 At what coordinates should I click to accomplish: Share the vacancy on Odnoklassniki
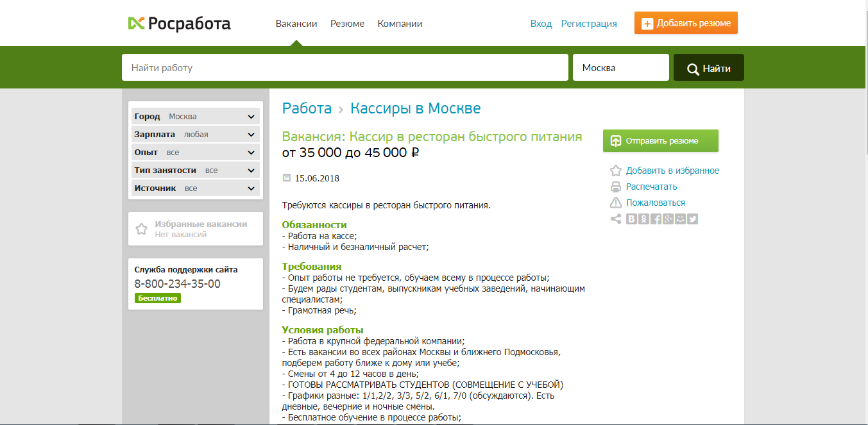pos(643,219)
